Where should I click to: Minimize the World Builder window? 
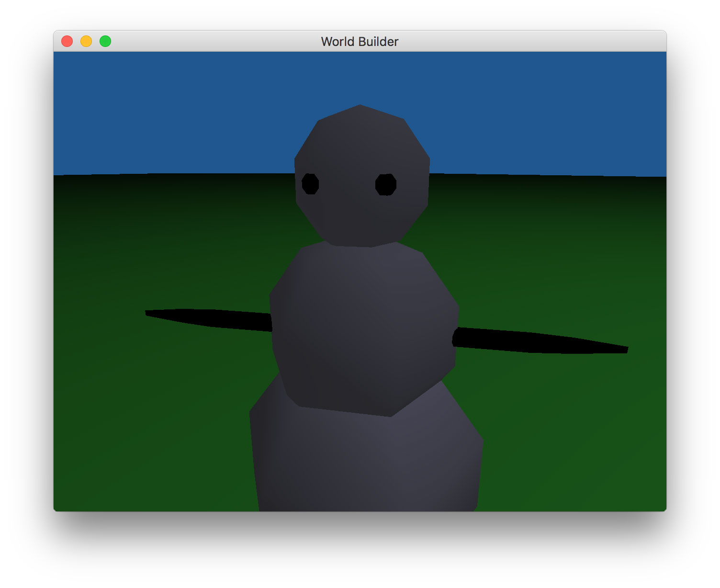[86, 41]
